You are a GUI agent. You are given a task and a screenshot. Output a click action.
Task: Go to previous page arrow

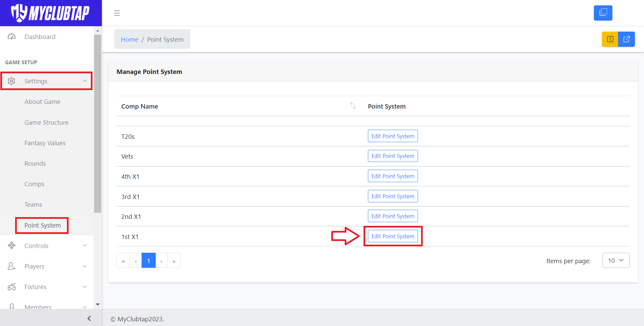136,260
